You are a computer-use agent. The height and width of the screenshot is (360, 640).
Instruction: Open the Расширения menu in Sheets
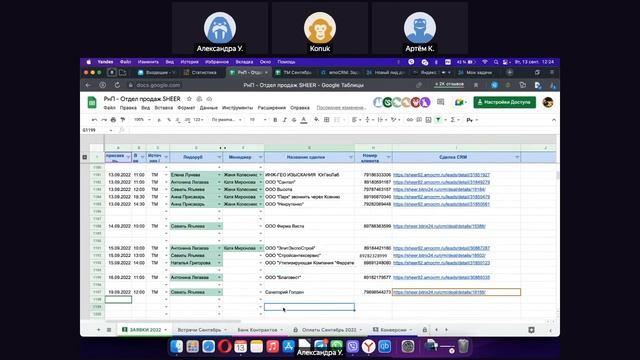(x=271, y=108)
